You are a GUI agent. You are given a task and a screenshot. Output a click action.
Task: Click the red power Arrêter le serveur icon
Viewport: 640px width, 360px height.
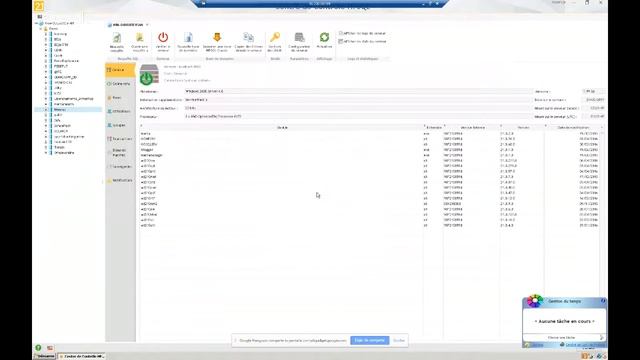tap(163, 38)
